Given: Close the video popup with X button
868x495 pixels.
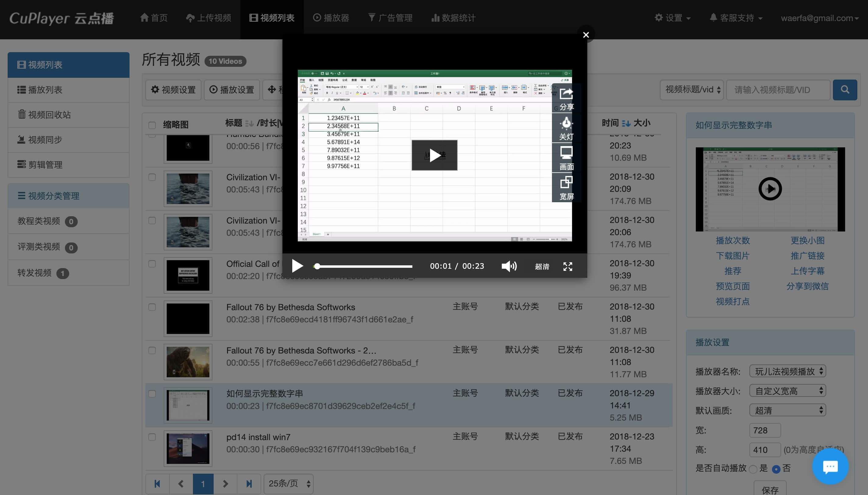Looking at the screenshot, I should click(x=586, y=35).
